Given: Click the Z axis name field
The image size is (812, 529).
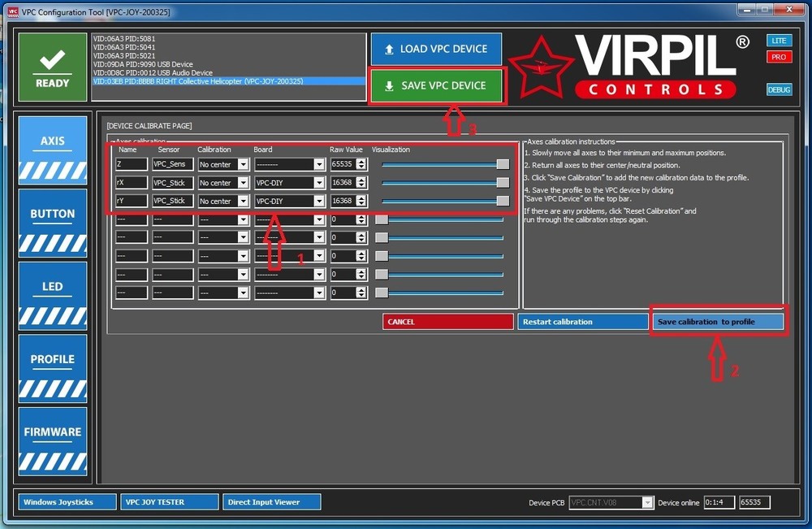Looking at the screenshot, I should tap(132, 164).
